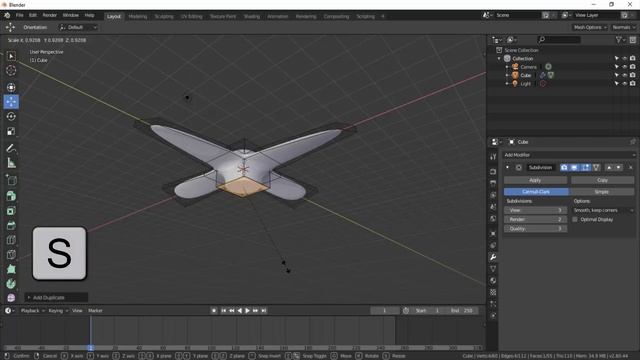Image resolution: width=640 pixels, height=360 pixels.
Task: Choose the Add Cube tool
Action: (x=11, y=180)
